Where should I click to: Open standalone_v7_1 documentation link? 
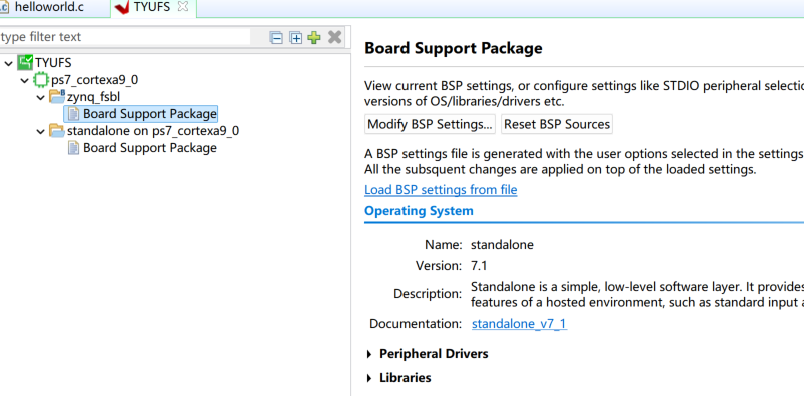519,324
